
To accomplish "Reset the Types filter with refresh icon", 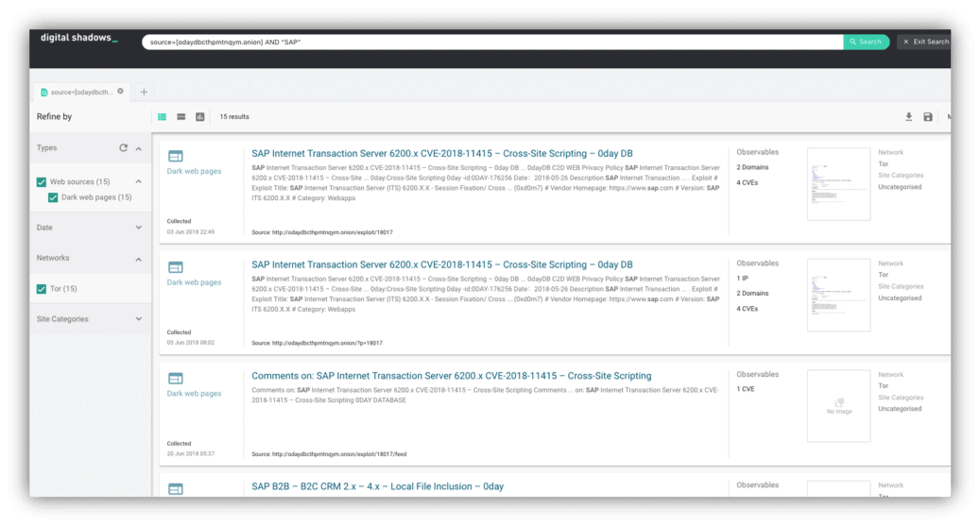I will coord(123,148).
